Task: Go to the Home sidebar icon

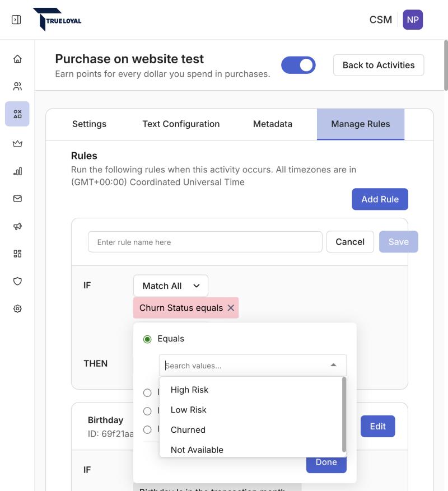Action: (x=17, y=59)
